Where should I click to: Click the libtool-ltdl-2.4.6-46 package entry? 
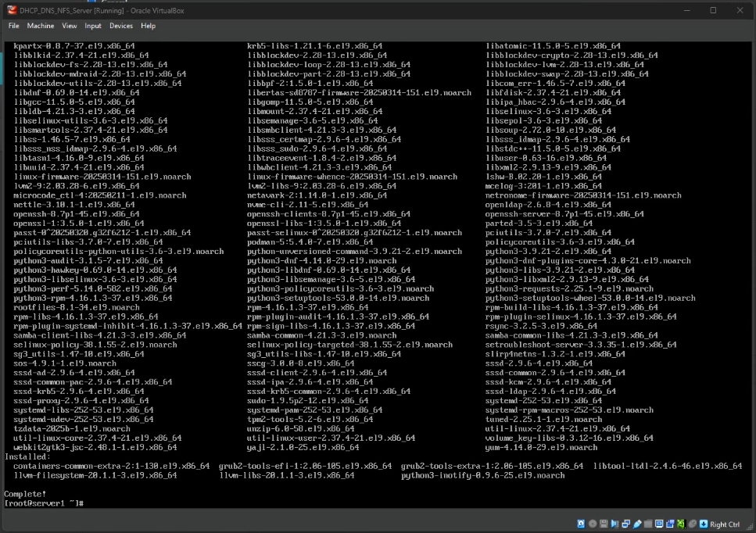tap(668, 466)
